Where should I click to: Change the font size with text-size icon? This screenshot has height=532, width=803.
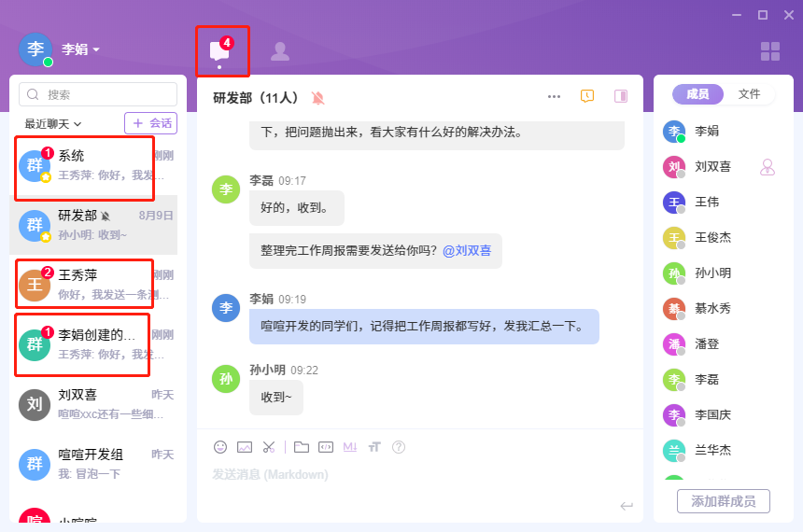(374, 447)
